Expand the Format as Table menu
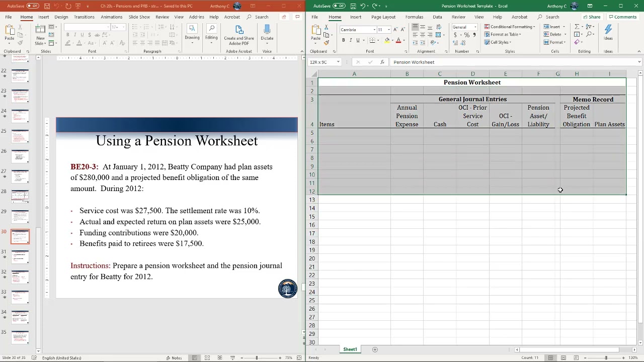 [503, 34]
